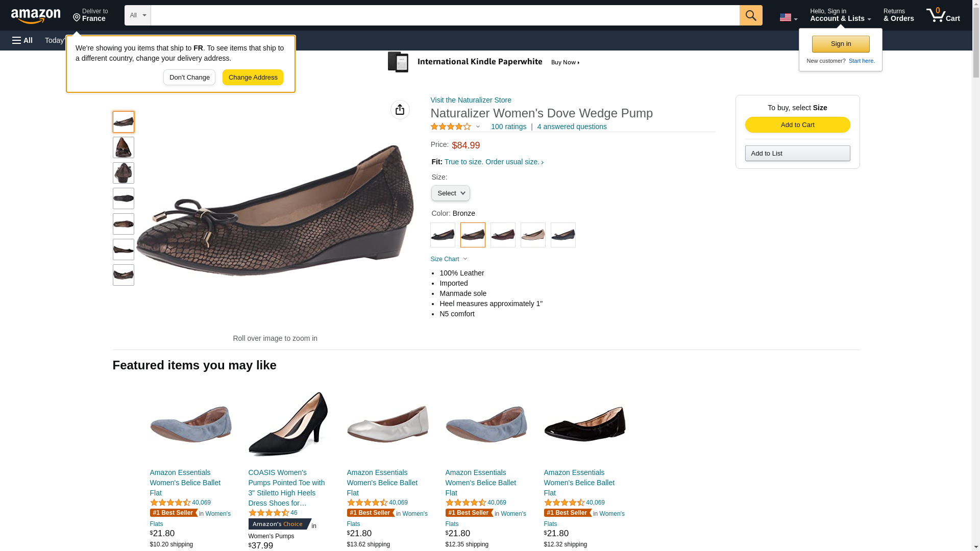Expand the star rating breakdown arrow

478,127
